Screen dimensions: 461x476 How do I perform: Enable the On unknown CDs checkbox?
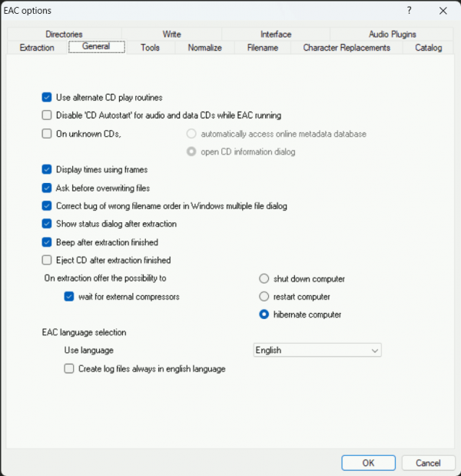coord(47,134)
